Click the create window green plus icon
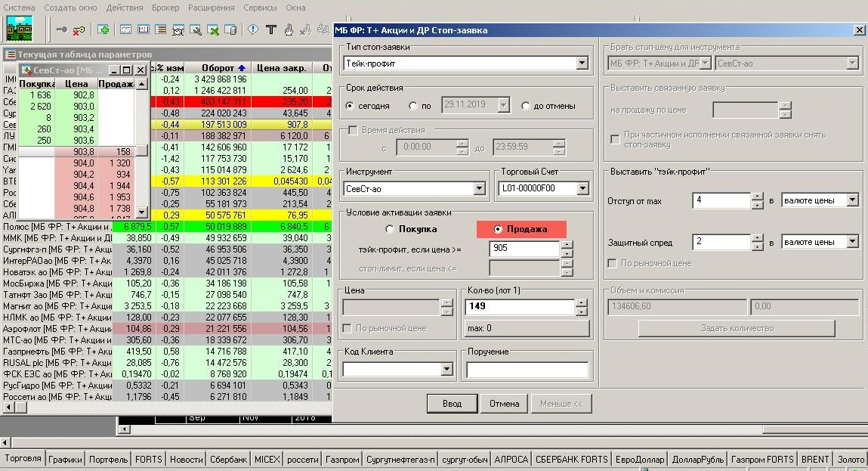The height and width of the screenshot is (471, 868). click(103, 29)
